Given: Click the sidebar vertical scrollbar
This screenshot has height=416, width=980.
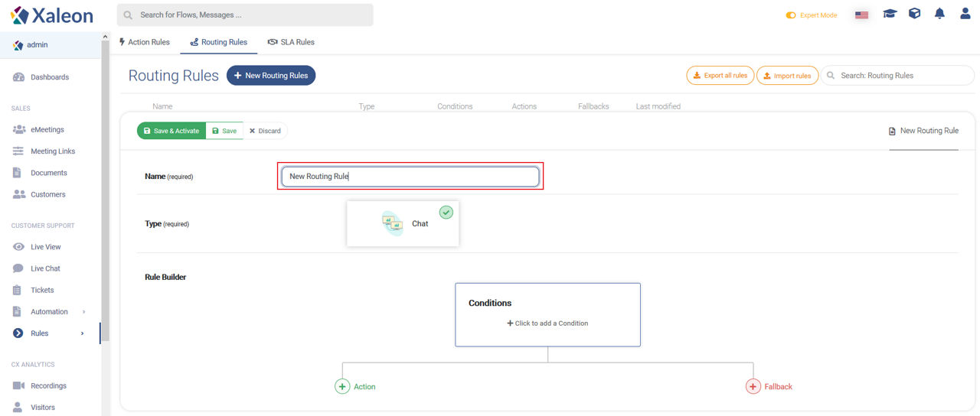Looking at the screenshot, I should click(106, 191).
